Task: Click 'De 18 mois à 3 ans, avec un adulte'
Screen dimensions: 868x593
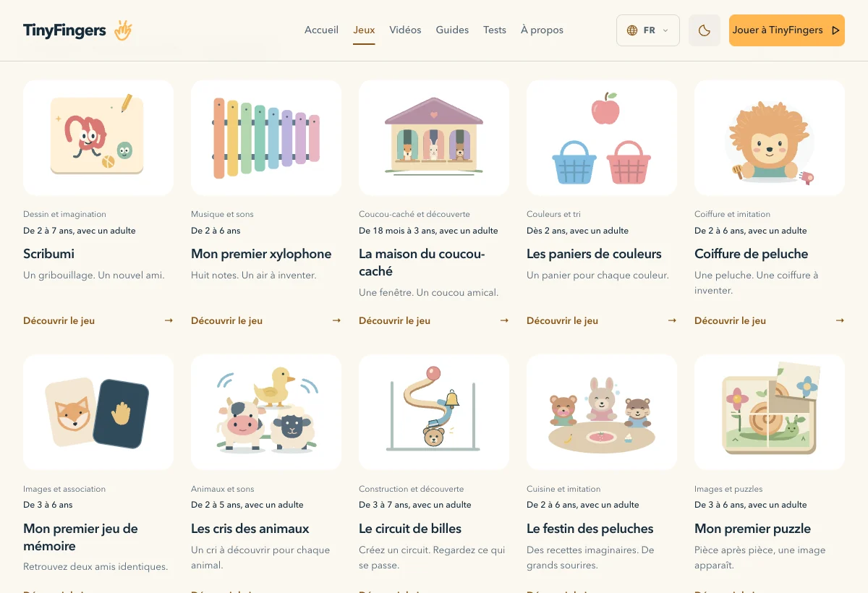Action: [x=428, y=231]
